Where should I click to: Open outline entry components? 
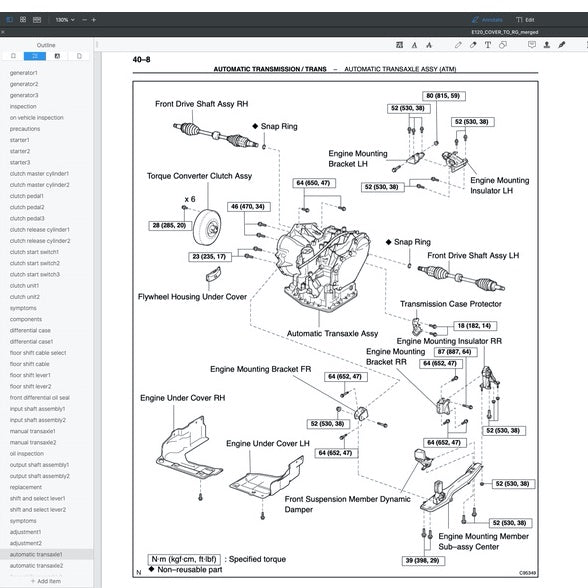tap(26, 320)
